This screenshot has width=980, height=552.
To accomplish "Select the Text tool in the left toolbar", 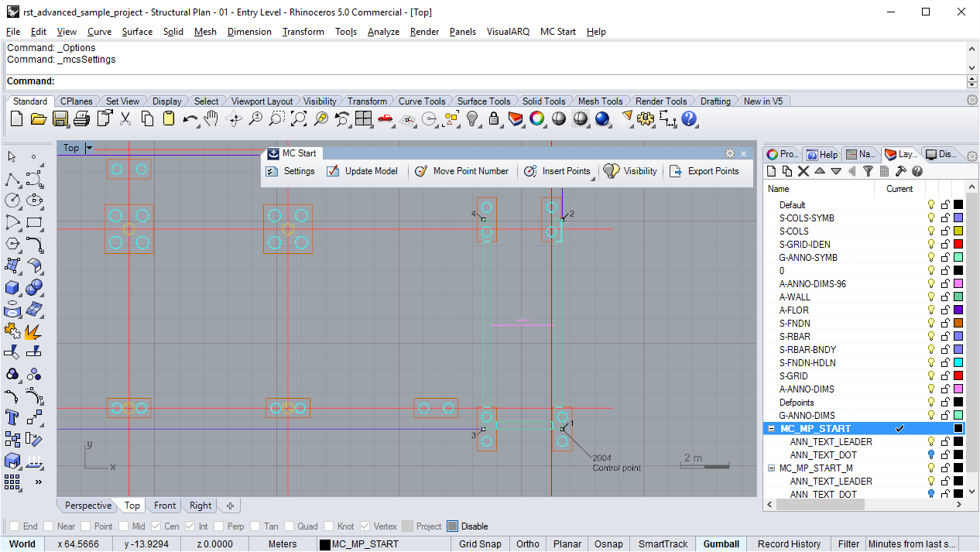I will (12, 418).
